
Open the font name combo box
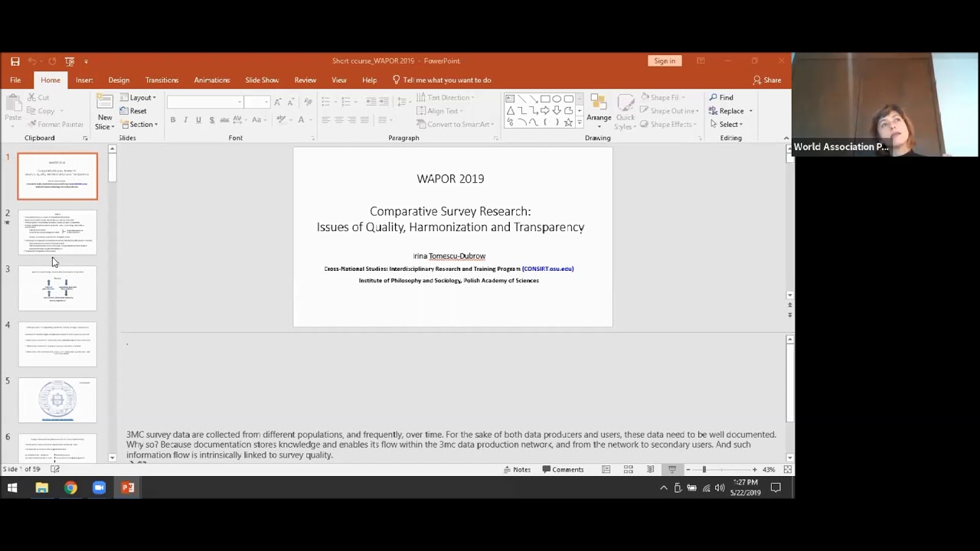[x=205, y=102]
